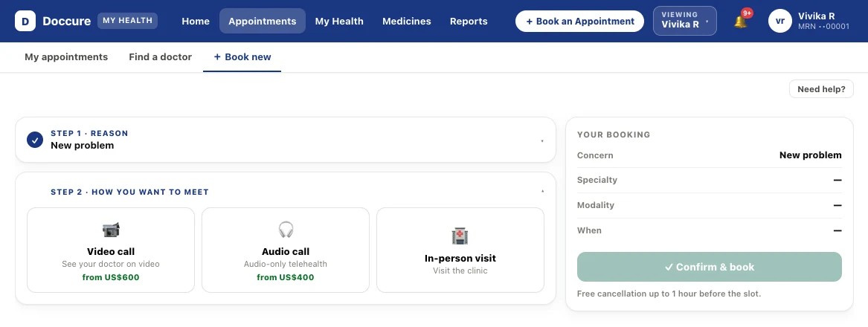Collapse Step 2 How you want to meet
The height and width of the screenshot is (327, 868).
[x=542, y=192]
